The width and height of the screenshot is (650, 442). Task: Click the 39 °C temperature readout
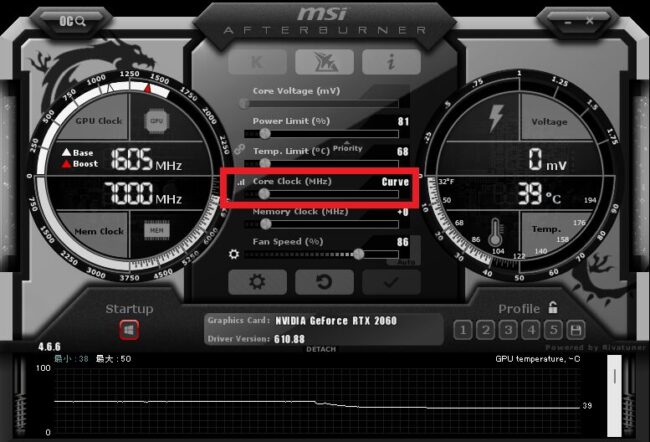[x=539, y=194]
